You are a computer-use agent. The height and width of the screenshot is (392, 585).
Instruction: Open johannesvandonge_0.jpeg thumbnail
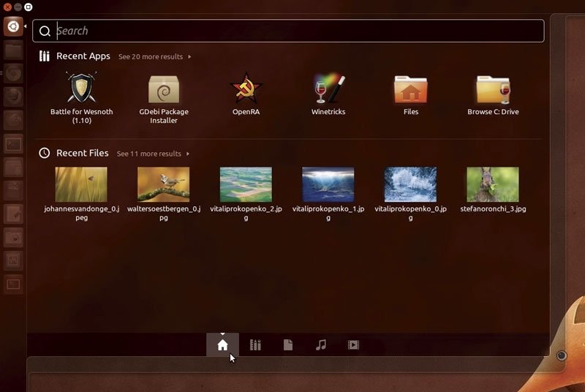pos(81,184)
